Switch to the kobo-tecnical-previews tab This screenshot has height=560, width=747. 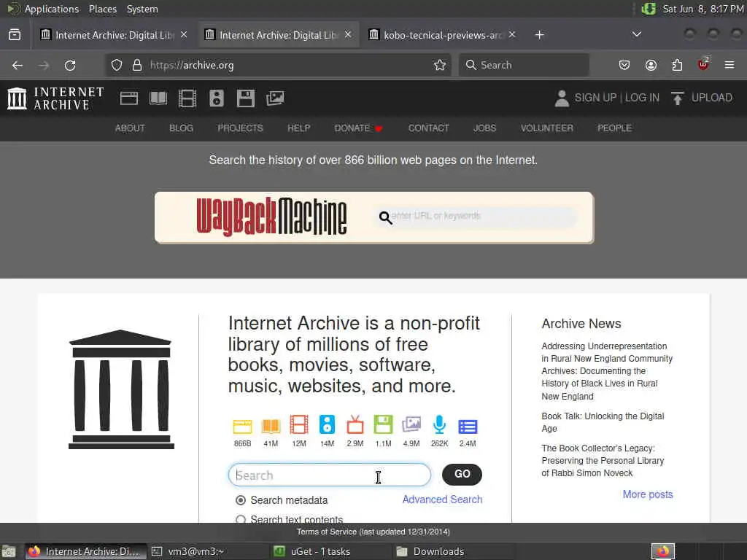[x=443, y=35]
